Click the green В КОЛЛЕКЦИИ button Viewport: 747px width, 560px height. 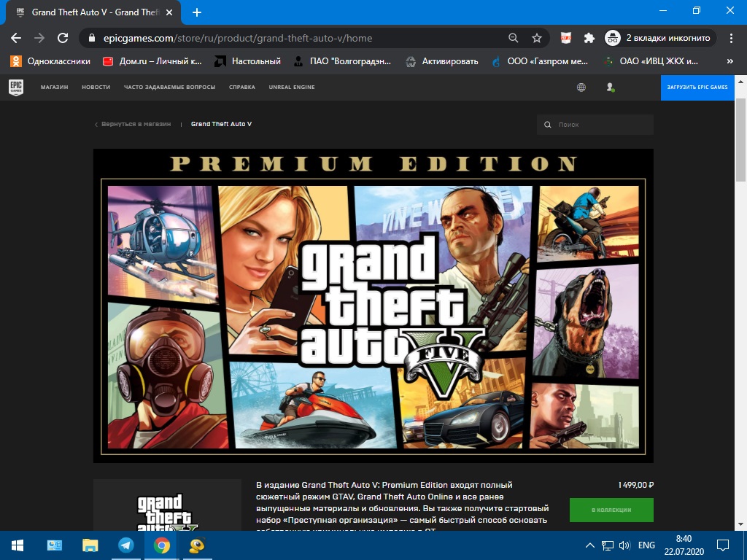[x=611, y=510]
